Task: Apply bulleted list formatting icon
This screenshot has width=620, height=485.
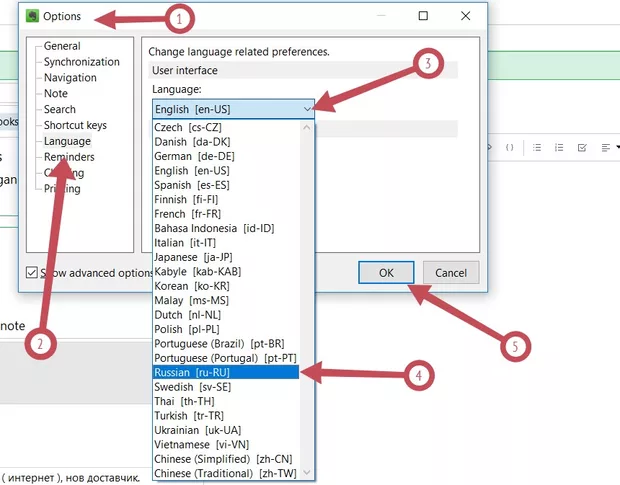Action: coord(537,147)
